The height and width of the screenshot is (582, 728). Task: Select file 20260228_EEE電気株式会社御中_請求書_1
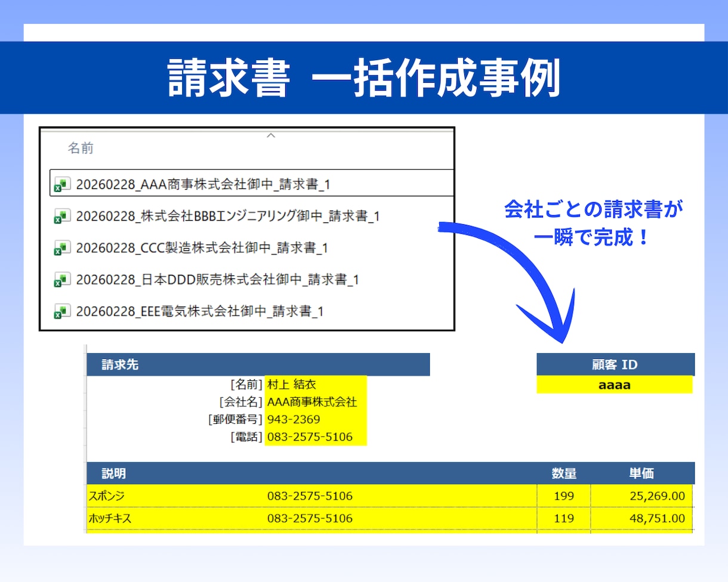pos(200,311)
